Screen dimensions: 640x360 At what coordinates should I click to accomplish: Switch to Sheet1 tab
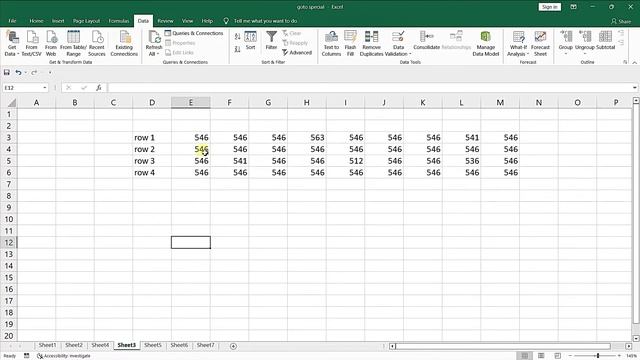47,345
